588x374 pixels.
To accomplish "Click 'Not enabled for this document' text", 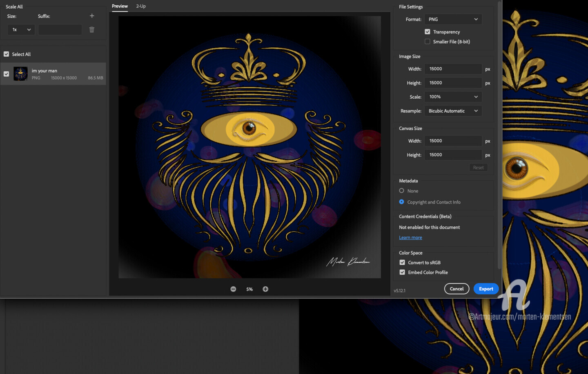I will click(429, 227).
